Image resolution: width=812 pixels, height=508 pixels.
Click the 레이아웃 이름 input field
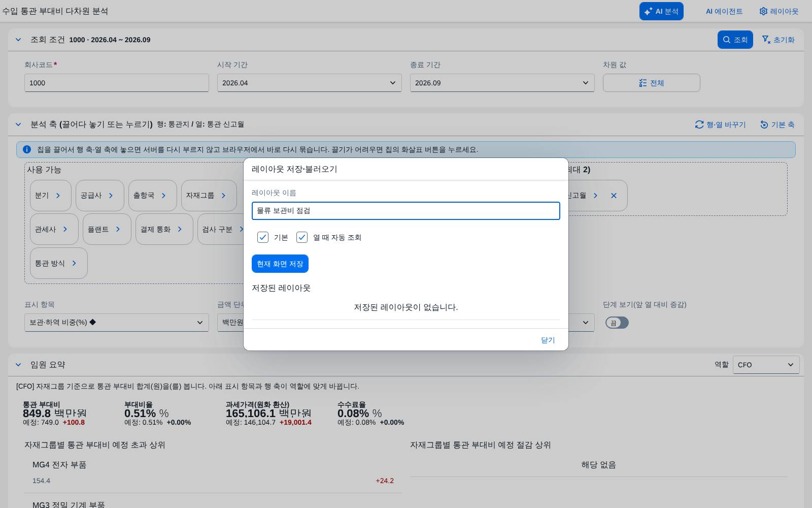(406, 211)
